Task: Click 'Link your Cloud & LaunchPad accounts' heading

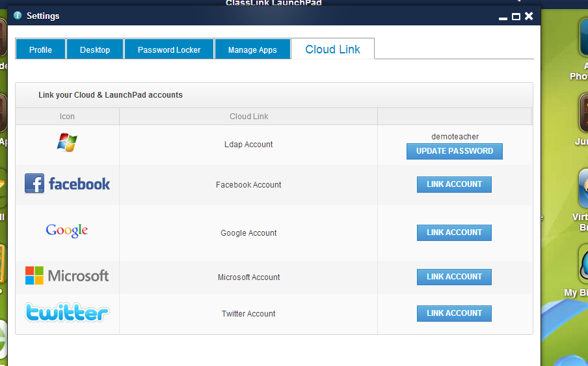Action: (111, 95)
